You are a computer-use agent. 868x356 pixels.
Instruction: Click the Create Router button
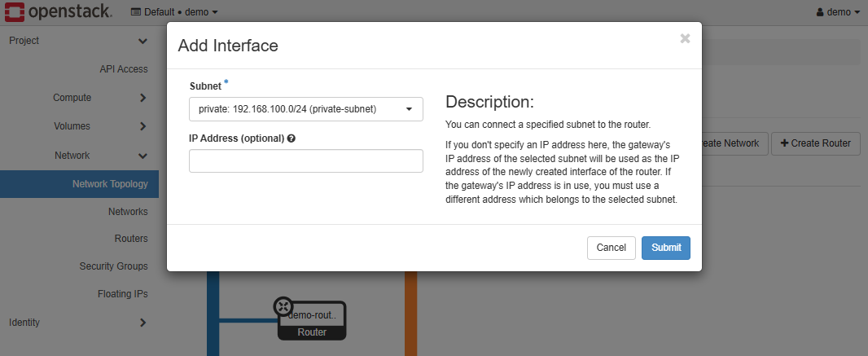click(x=815, y=143)
